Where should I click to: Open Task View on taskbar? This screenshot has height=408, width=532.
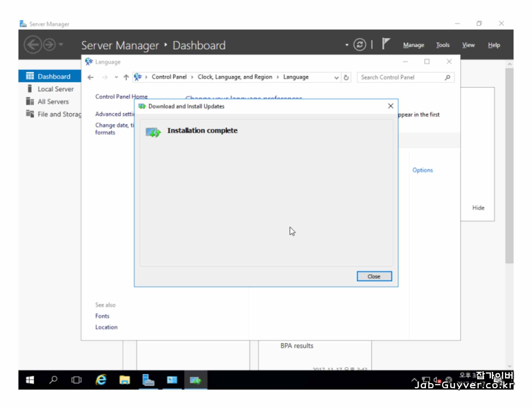tap(76, 380)
